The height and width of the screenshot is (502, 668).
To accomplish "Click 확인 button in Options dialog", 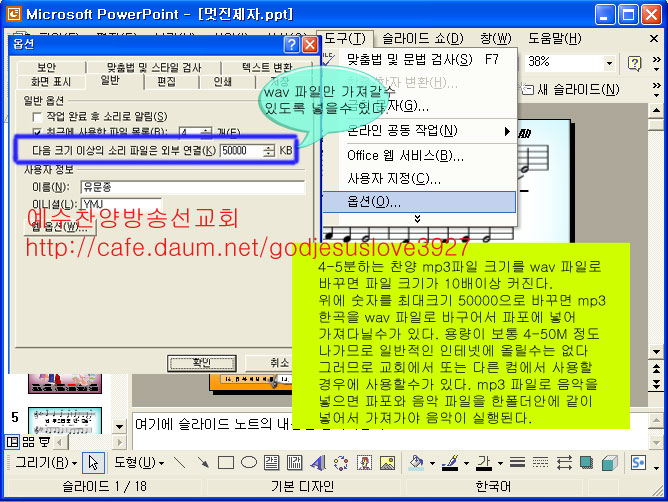I will pos(202,363).
